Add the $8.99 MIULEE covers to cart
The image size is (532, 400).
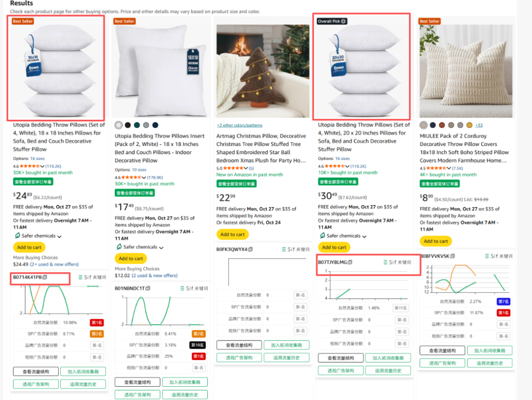(x=435, y=241)
